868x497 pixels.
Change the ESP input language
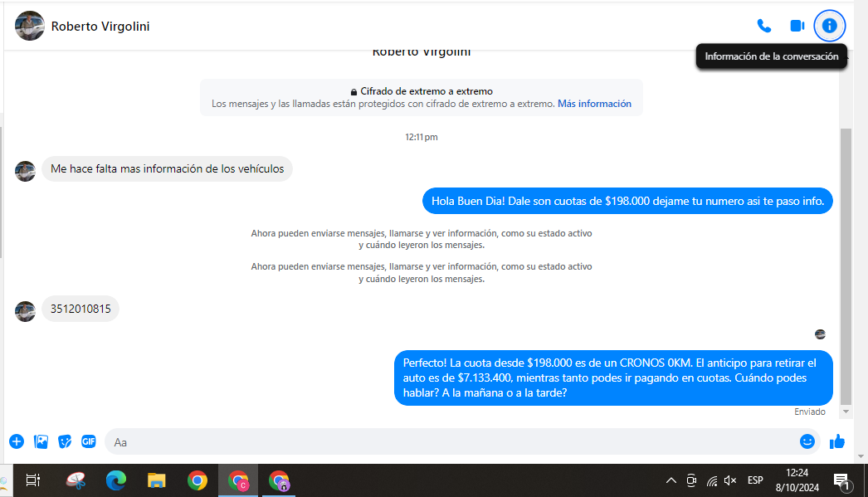pyautogui.click(x=755, y=480)
